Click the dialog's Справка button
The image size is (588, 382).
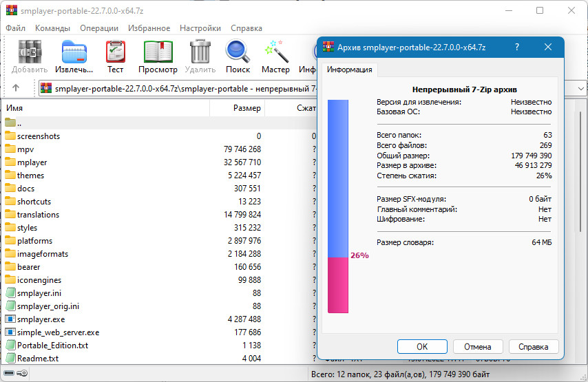click(533, 347)
